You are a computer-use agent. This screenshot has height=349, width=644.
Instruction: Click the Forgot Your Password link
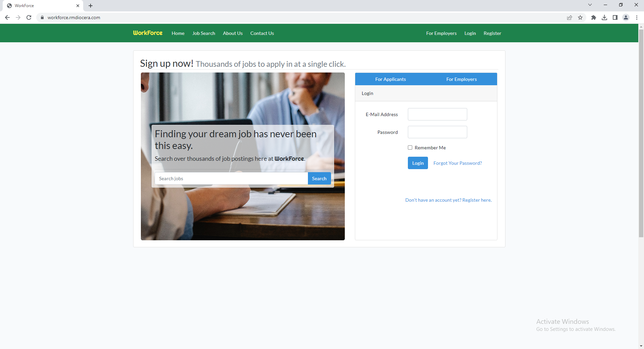(458, 163)
